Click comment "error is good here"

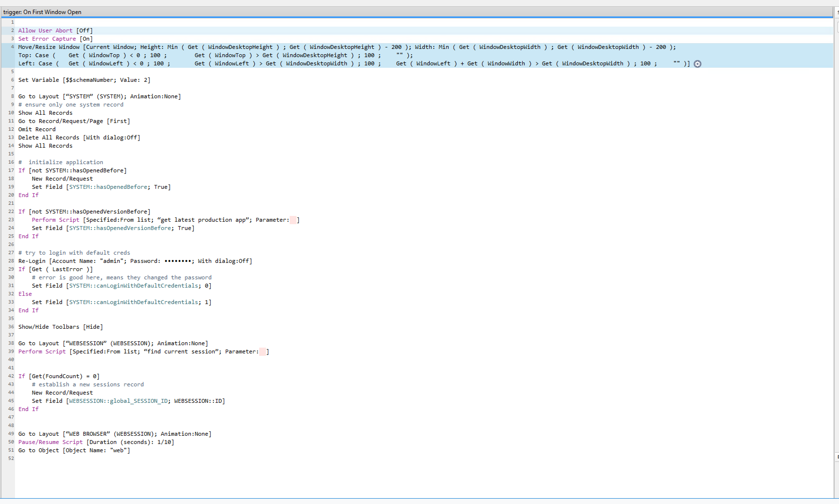pyautogui.click(x=122, y=277)
